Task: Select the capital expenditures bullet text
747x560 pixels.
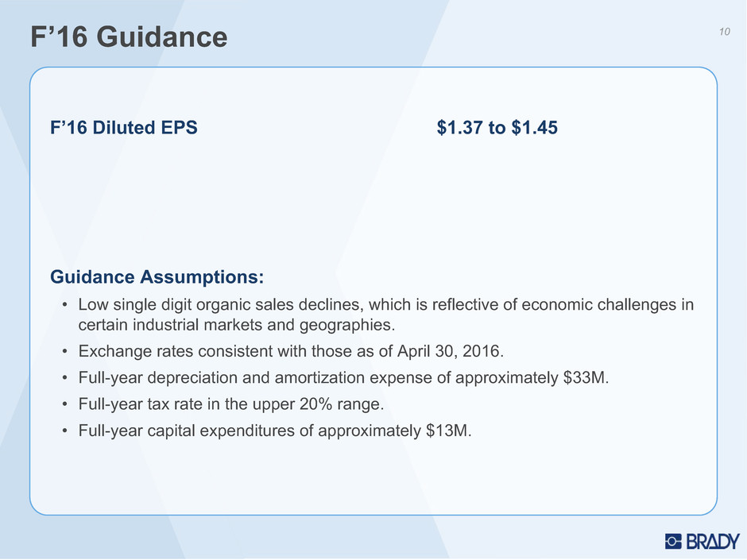Action: (x=275, y=431)
